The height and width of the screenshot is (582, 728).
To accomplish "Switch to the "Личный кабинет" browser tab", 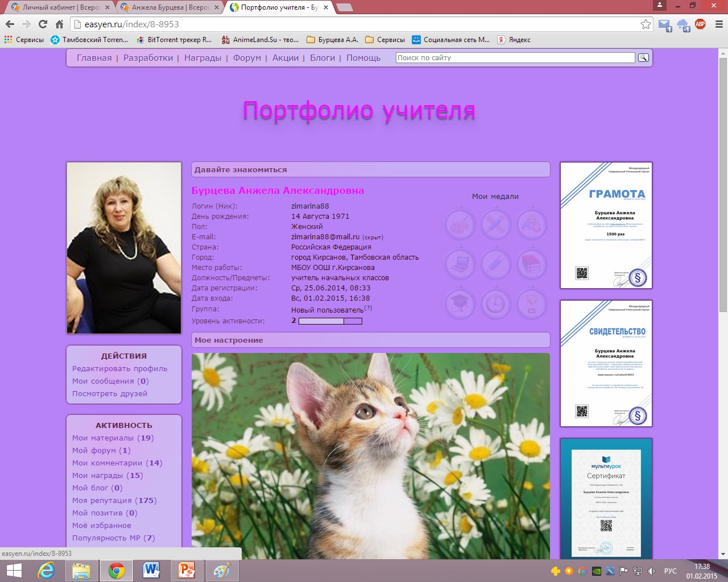I will [x=57, y=7].
